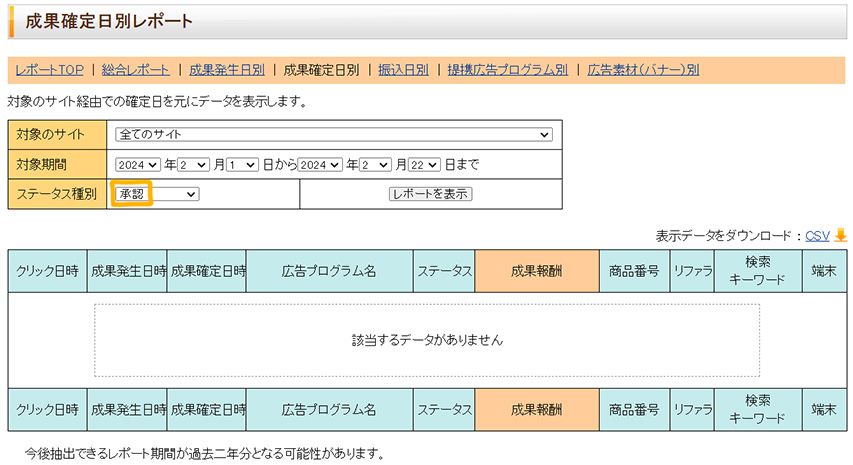Click the top 広告プログラム名 column header

click(x=330, y=271)
